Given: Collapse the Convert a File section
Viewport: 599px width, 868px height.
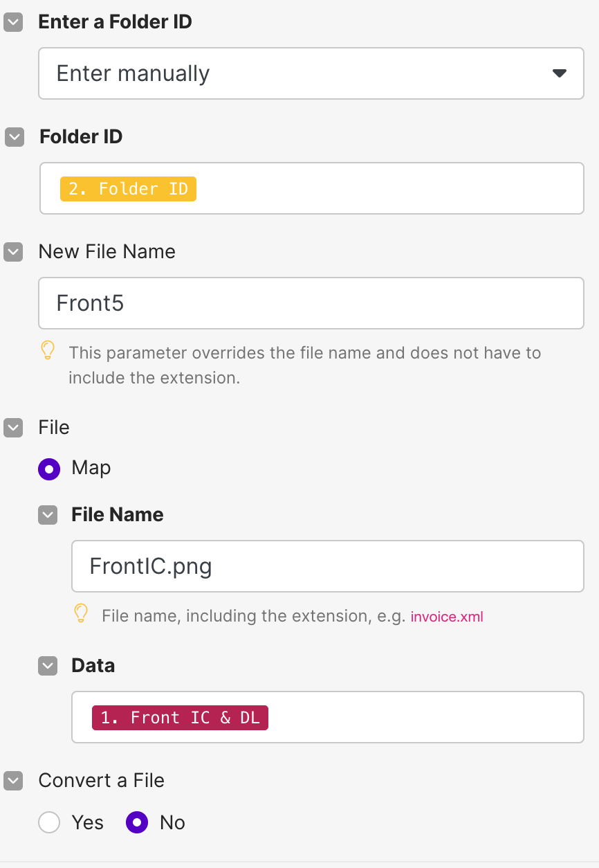Looking at the screenshot, I should (x=13, y=781).
